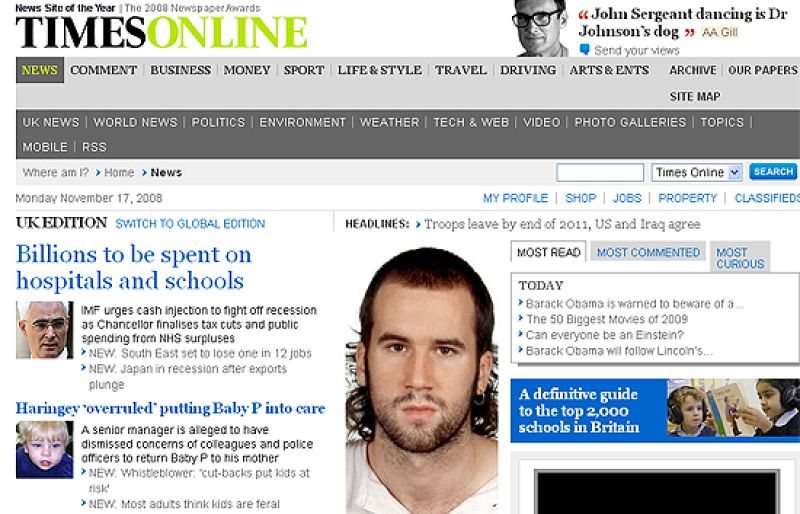This screenshot has height=514, width=800.
Task: Switch to the MOST COMMENTED tab
Action: (x=648, y=252)
